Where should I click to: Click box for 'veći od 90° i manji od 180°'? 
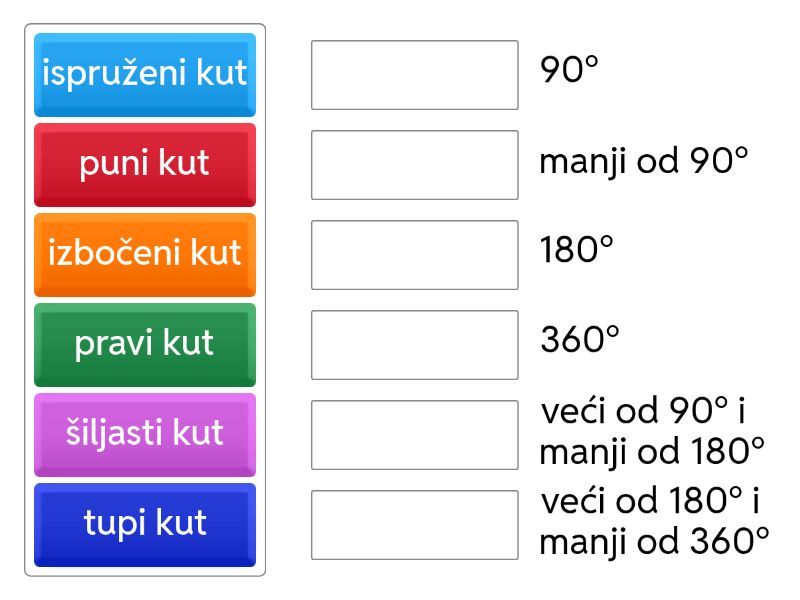(x=414, y=435)
